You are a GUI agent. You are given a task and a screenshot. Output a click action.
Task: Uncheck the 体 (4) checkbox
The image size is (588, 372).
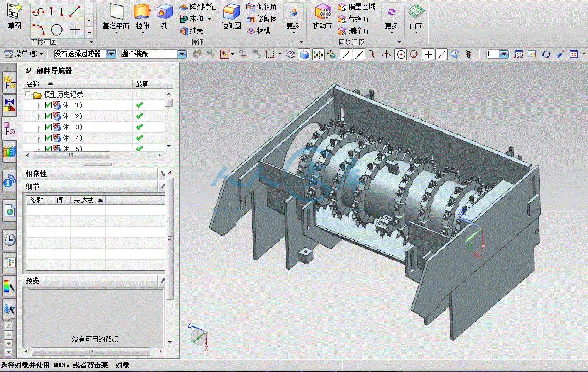(x=48, y=138)
